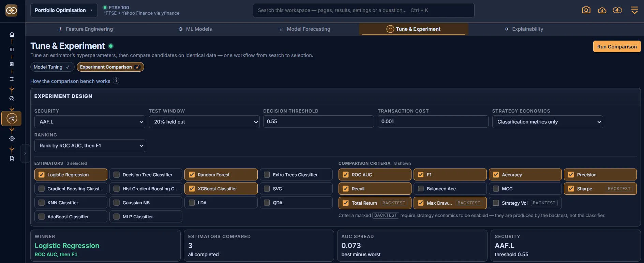Open the Explainability tab

[x=524, y=29]
